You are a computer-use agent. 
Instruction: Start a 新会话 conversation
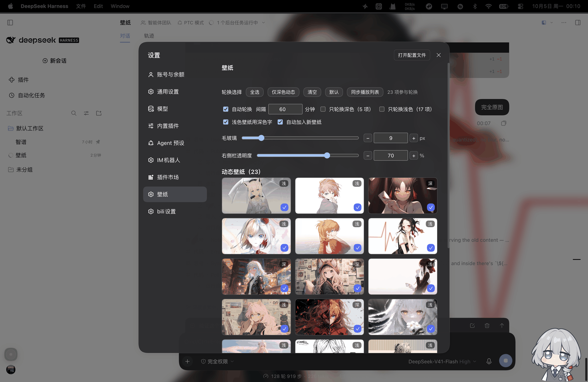[55, 61]
